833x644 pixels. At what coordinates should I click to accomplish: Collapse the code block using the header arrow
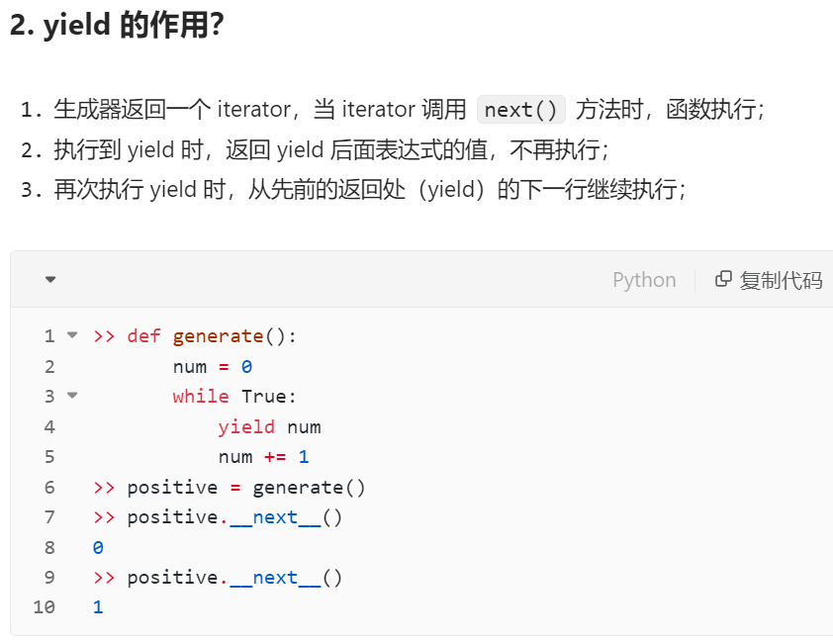(x=50, y=280)
